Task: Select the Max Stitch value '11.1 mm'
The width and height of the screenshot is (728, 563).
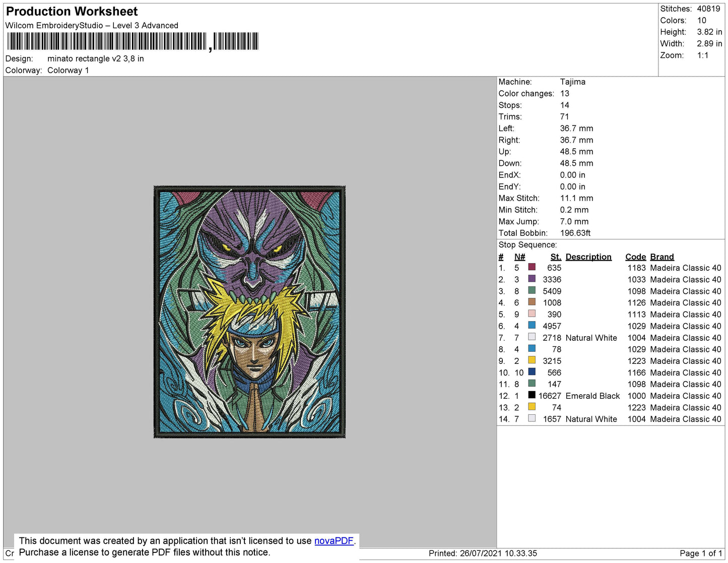Action: (577, 199)
